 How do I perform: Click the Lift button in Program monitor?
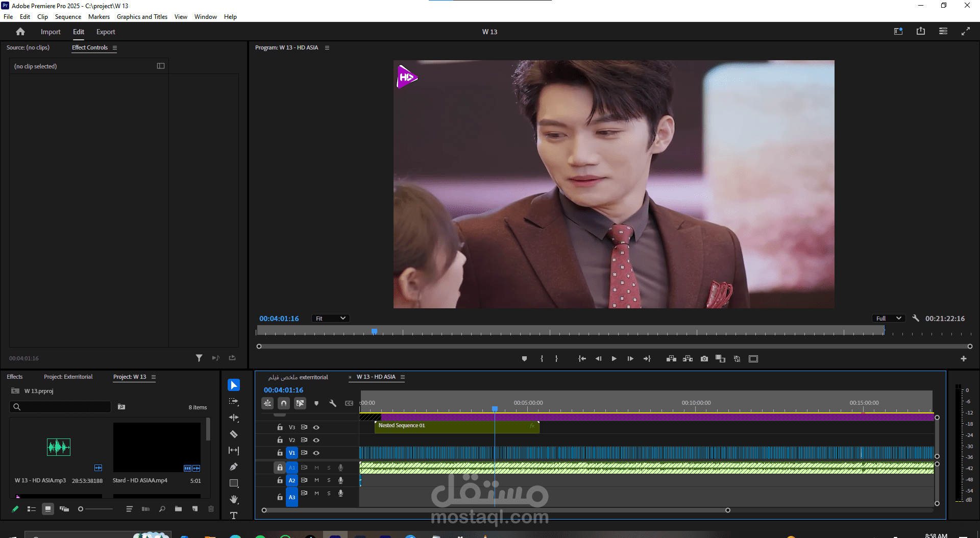(671, 359)
